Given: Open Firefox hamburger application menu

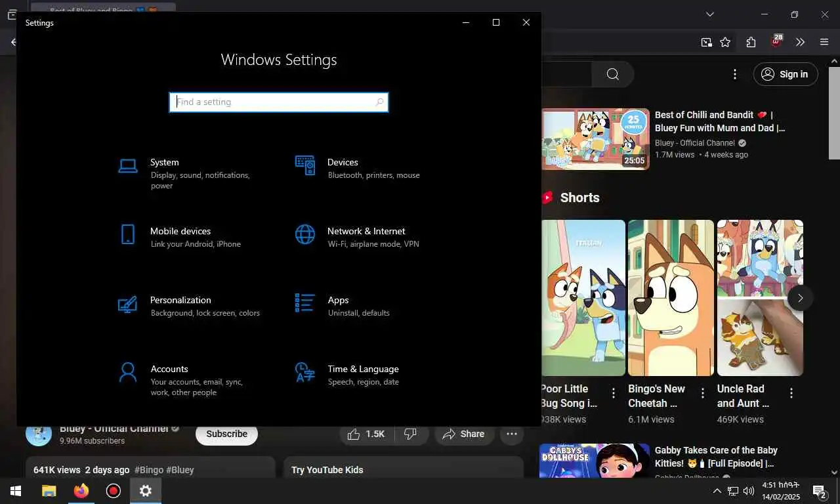Looking at the screenshot, I should [824, 42].
